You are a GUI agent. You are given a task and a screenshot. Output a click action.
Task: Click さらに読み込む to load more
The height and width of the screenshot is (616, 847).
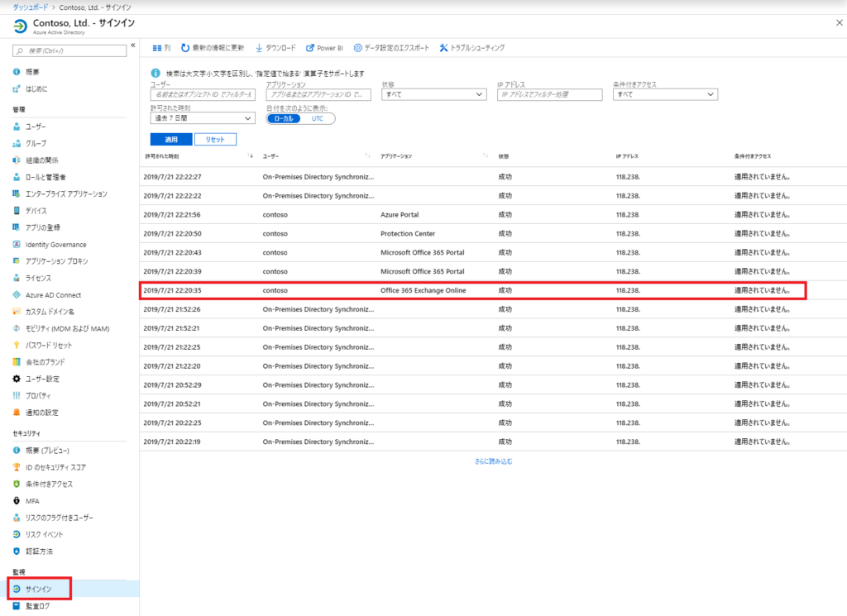pos(494,461)
